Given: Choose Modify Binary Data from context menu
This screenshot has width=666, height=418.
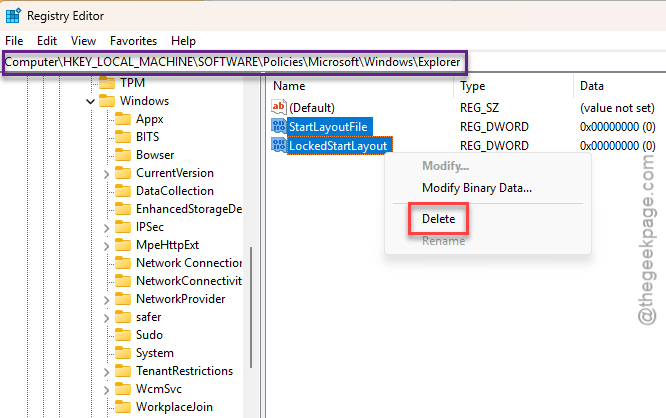Looking at the screenshot, I should 477,188.
